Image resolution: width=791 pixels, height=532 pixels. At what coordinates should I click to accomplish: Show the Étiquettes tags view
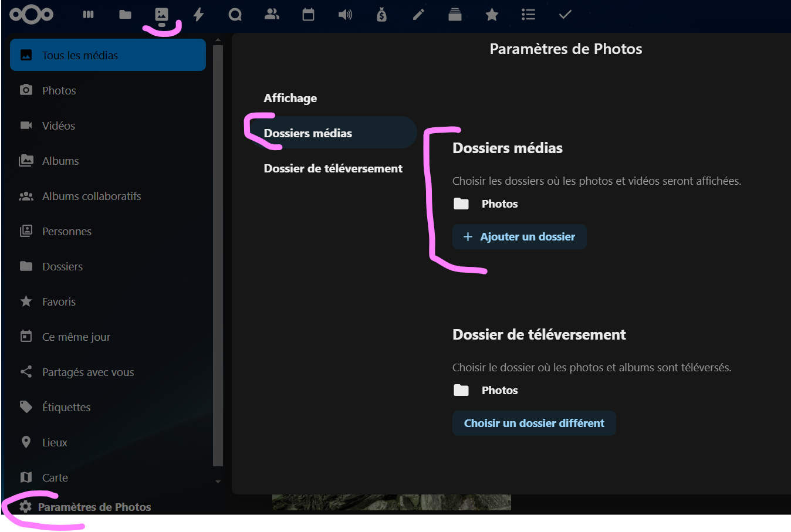pos(66,407)
